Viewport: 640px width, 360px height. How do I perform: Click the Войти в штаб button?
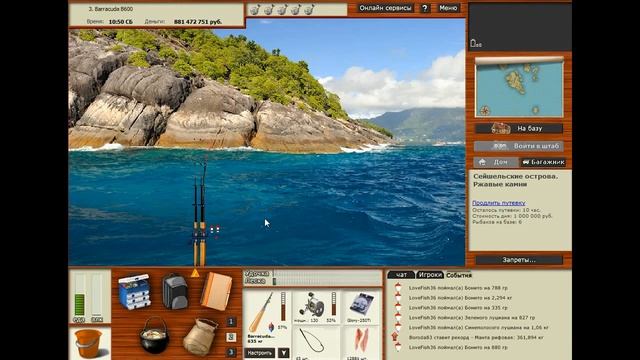tap(519, 146)
